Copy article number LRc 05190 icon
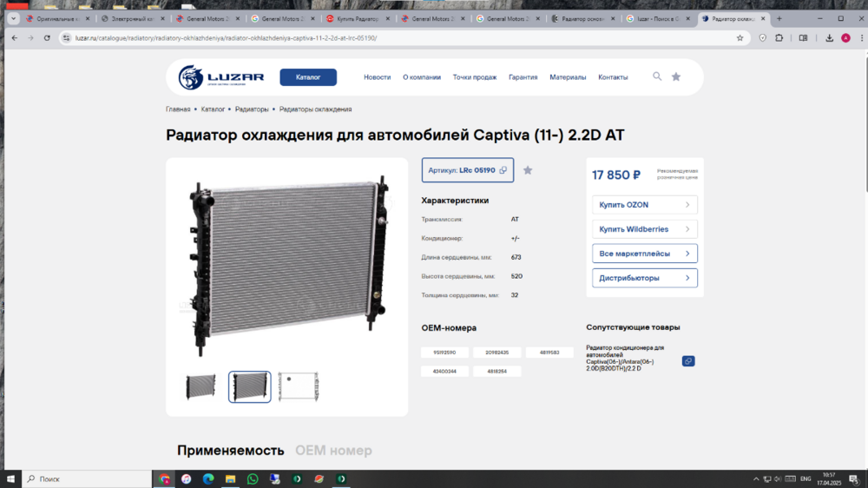Viewport: 868px width, 488px height. coord(503,170)
